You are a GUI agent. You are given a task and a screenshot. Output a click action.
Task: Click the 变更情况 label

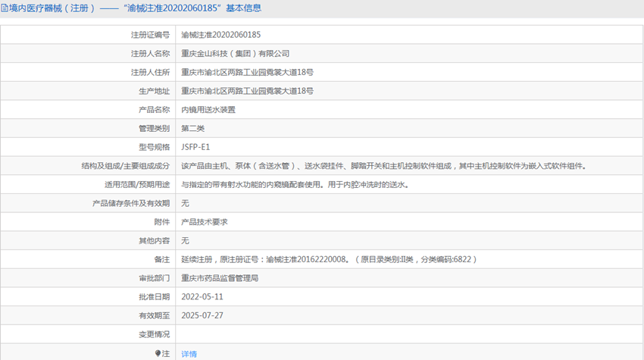[154, 334]
